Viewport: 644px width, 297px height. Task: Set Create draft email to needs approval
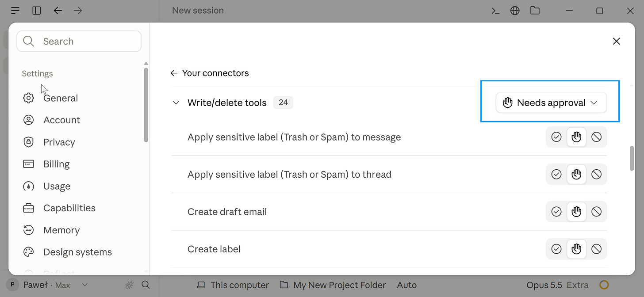coord(576,212)
